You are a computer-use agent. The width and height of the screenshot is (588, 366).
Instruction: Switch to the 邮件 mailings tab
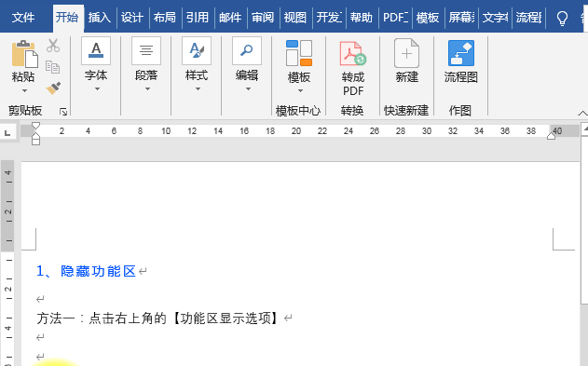tap(230, 18)
